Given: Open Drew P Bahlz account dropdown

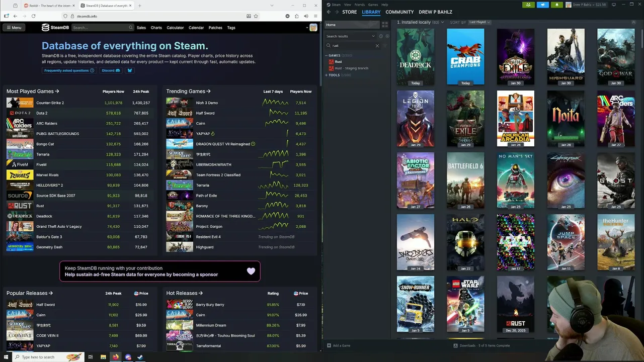Looking at the screenshot, I should click(586, 5).
